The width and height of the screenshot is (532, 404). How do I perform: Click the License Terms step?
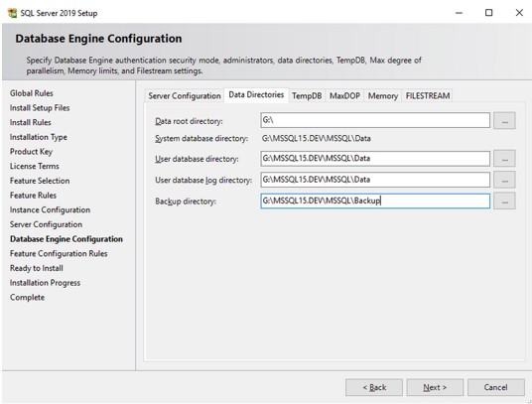point(35,166)
